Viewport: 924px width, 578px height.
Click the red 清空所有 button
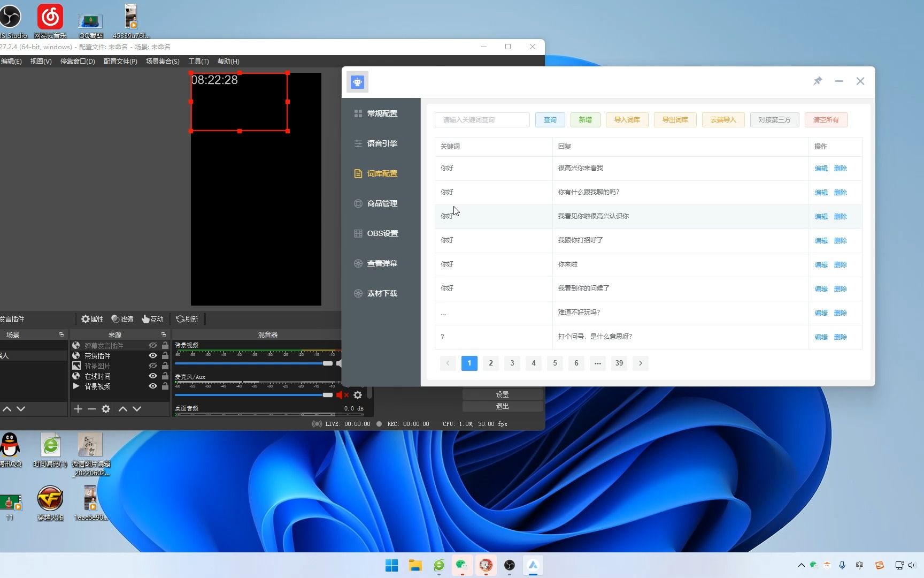click(x=826, y=120)
